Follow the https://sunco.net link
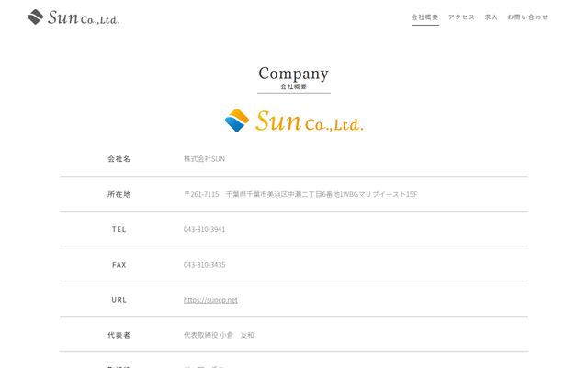 (210, 300)
